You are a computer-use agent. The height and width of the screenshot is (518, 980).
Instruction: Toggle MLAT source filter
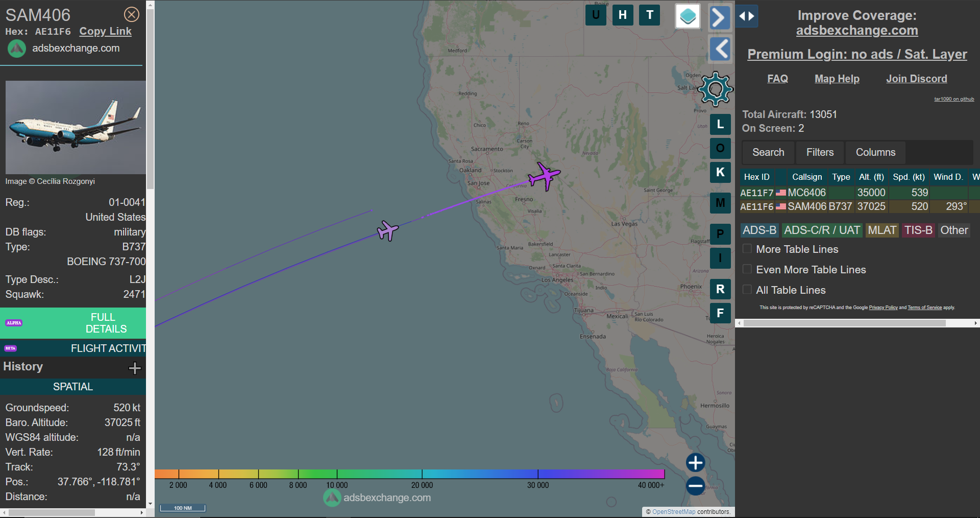[882, 230]
